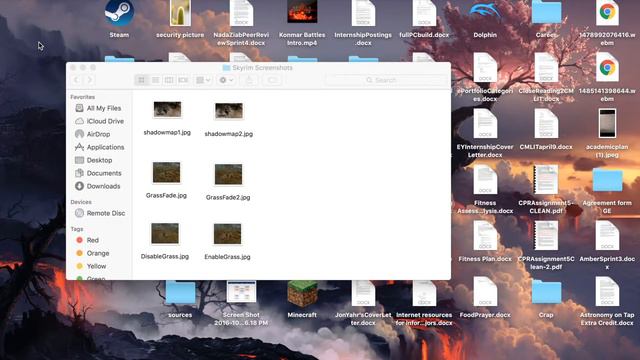The width and height of the screenshot is (640, 360).
Task: Select InternshipPostings.docx on the desktop
Action: pos(363,13)
